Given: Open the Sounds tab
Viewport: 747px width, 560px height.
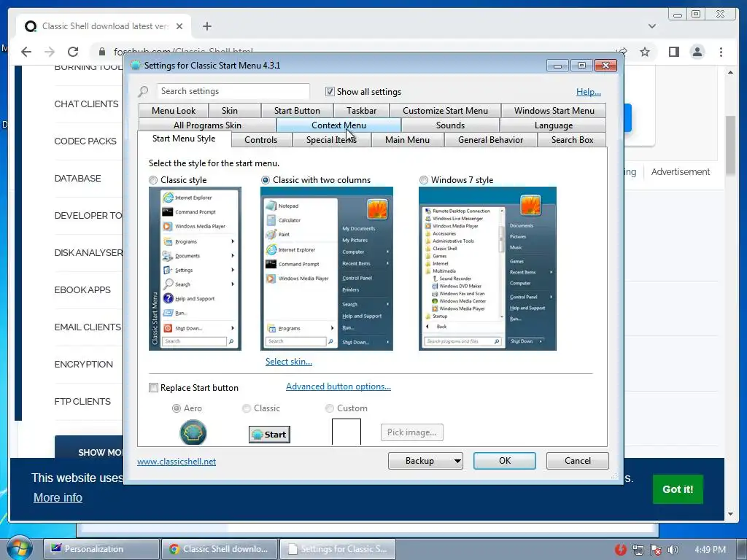Looking at the screenshot, I should [x=450, y=125].
